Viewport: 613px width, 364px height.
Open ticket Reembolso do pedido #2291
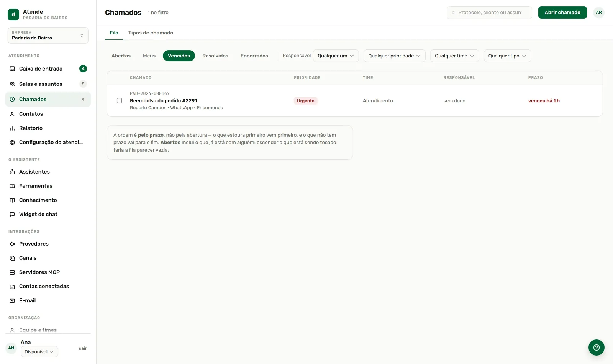[164, 100]
